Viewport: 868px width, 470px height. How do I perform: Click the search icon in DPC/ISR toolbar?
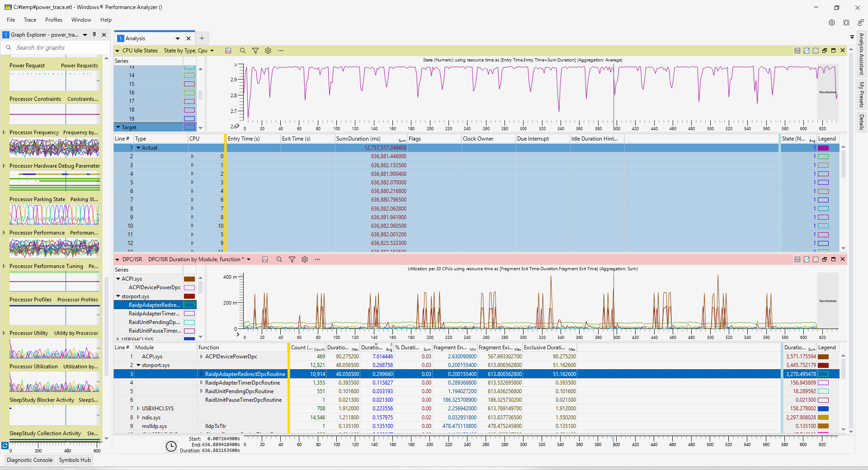[x=279, y=259]
